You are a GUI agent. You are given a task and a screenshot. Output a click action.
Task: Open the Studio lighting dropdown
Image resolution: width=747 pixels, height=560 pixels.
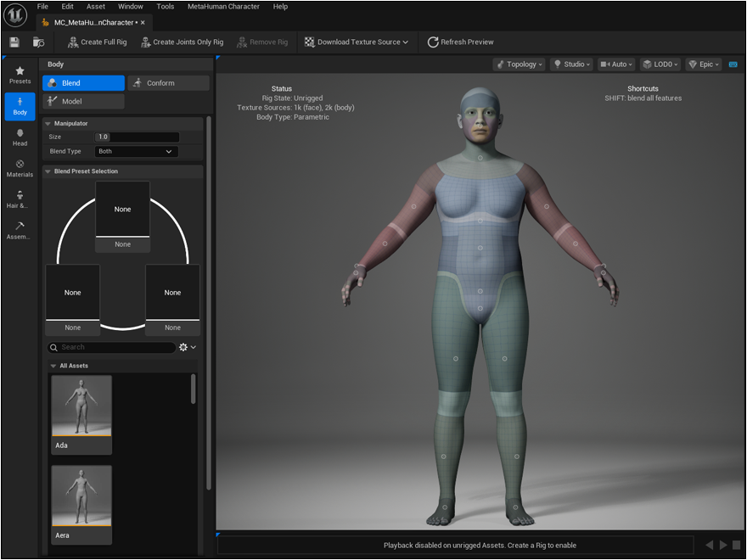(571, 64)
